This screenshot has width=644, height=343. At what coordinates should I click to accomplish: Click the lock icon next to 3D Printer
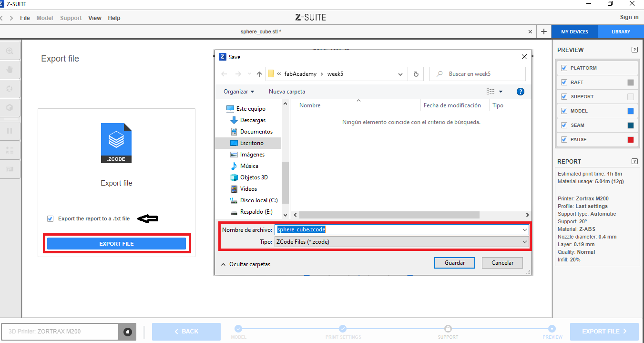coord(127,332)
